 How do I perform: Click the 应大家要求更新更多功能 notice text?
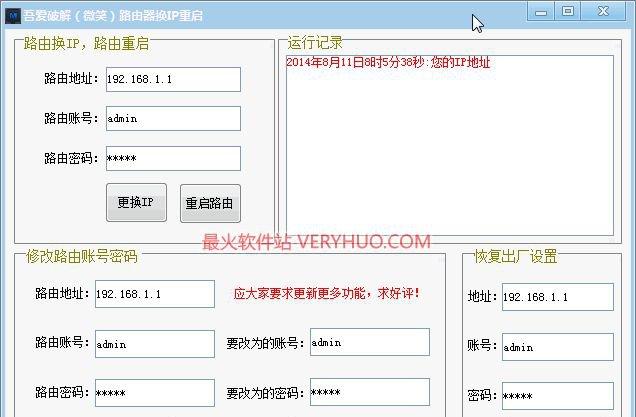tap(327, 293)
